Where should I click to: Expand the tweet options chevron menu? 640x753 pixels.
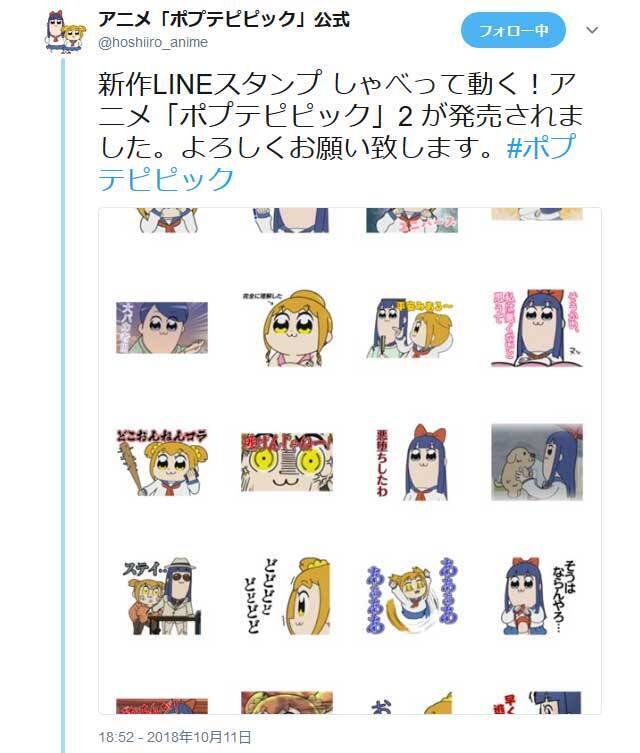tap(592, 30)
